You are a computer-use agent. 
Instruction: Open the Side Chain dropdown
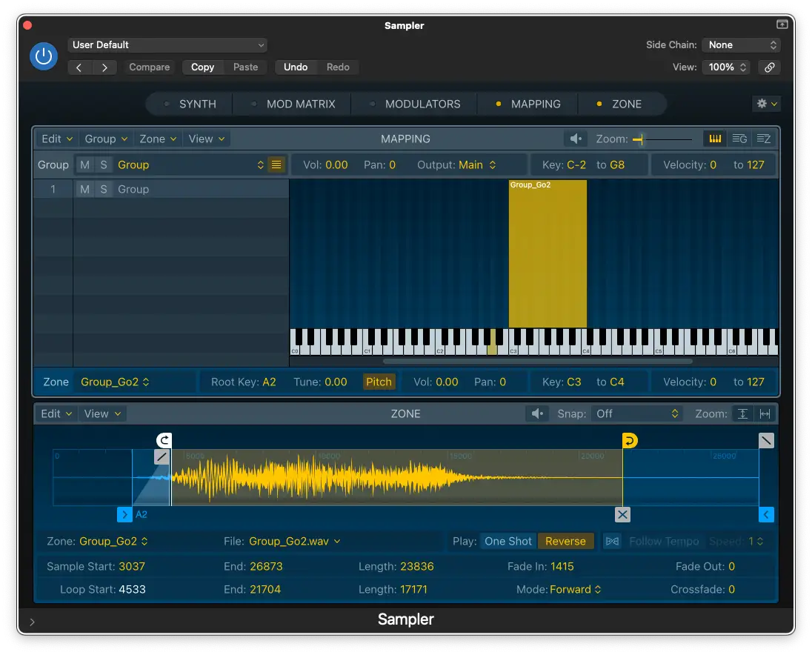(740, 45)
